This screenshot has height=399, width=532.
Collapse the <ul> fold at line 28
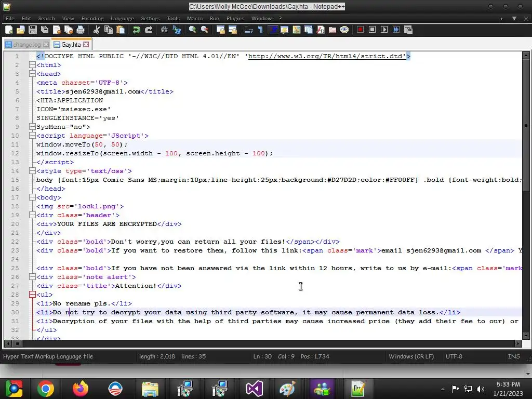32,294
